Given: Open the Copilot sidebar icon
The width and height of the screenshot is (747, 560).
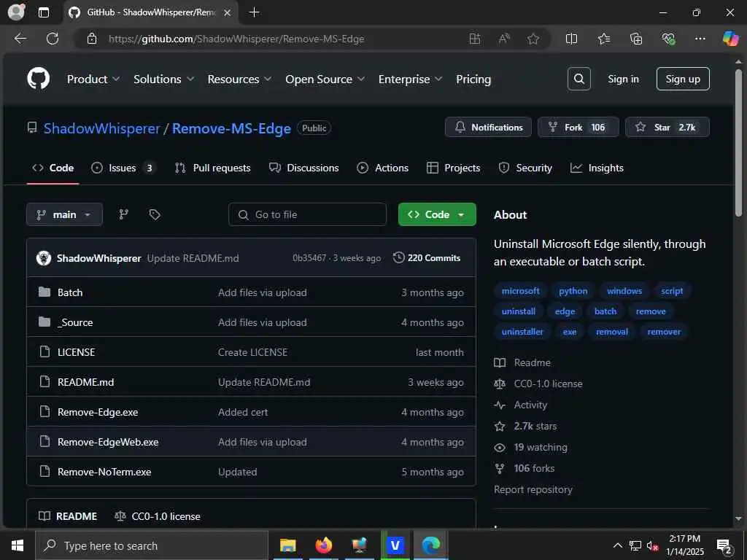Looking at the screenshot, I should click(730, 39).
